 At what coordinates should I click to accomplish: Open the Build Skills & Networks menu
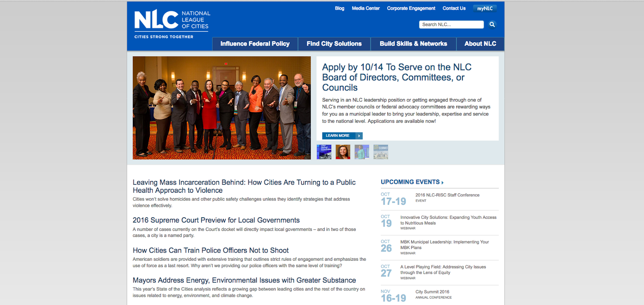click(x=413, y=44)
